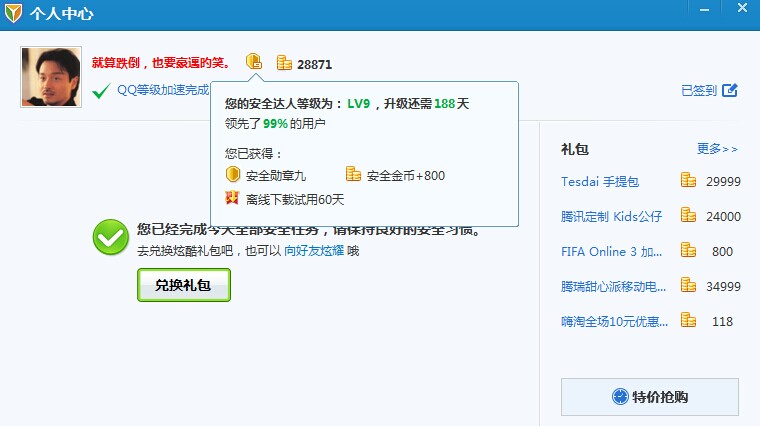Open the 特价抢购 special sale button
The image size is (760, 426).
coord(650,397)
